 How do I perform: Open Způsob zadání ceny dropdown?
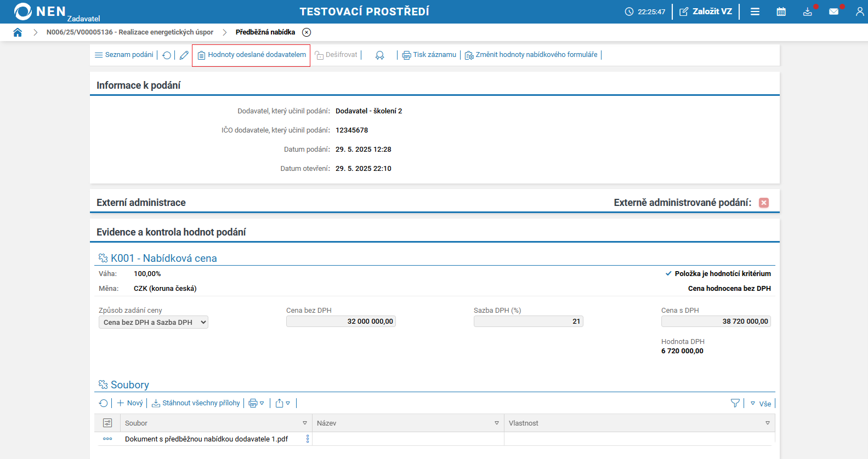click(154, 323)
